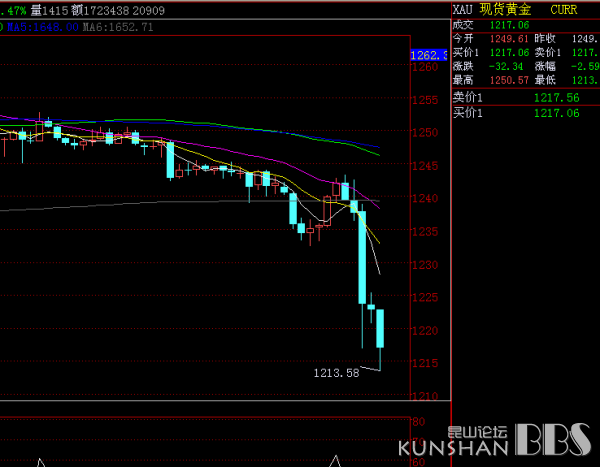Click the 80 label on indicator axis
Viewport: 600px width, 467px height.
click(419, 422)
